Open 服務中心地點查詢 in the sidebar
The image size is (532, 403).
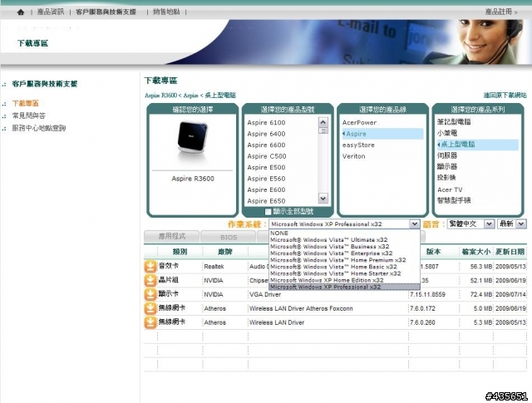coord(39,128)
